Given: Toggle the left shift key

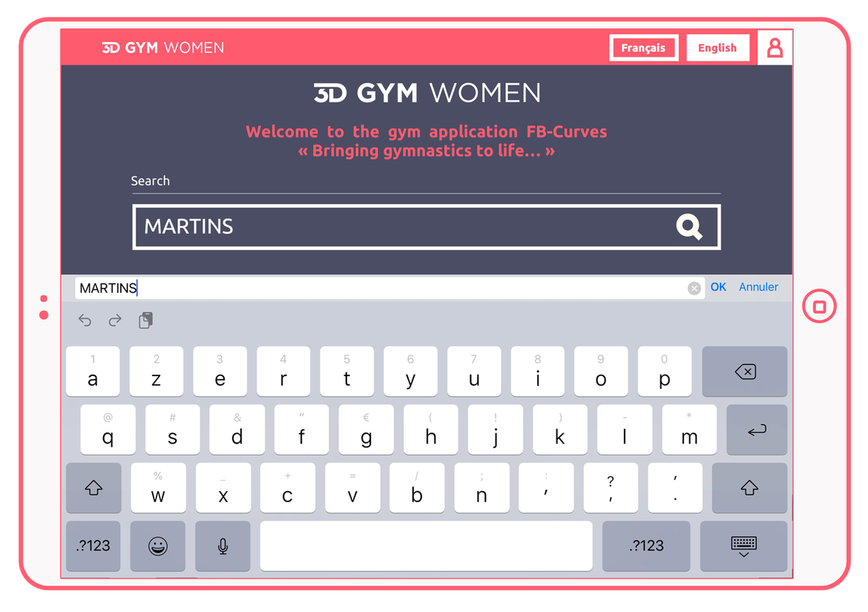Looking at the screenshot, I should click(x=93, y=488).
